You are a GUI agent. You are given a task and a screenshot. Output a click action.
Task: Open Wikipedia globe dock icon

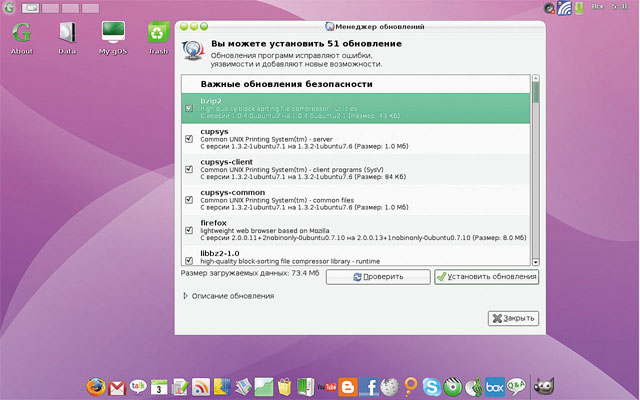pos(389,387)
